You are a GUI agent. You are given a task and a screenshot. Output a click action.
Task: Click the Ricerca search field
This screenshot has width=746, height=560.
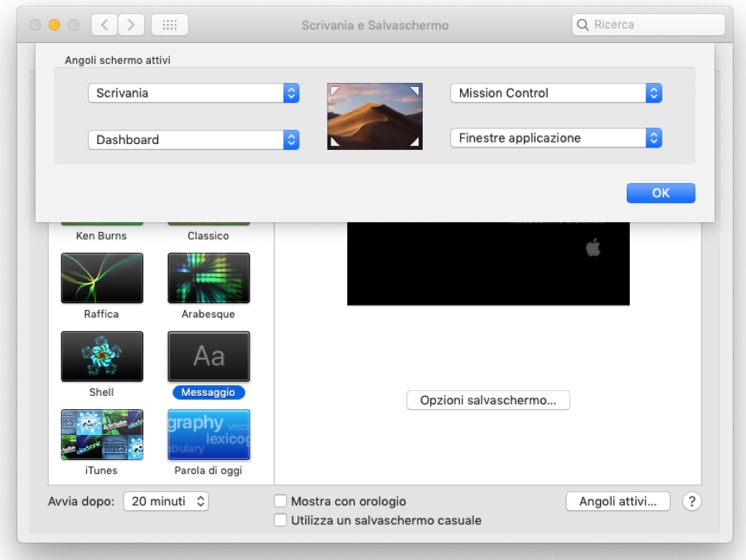point(649,24)
